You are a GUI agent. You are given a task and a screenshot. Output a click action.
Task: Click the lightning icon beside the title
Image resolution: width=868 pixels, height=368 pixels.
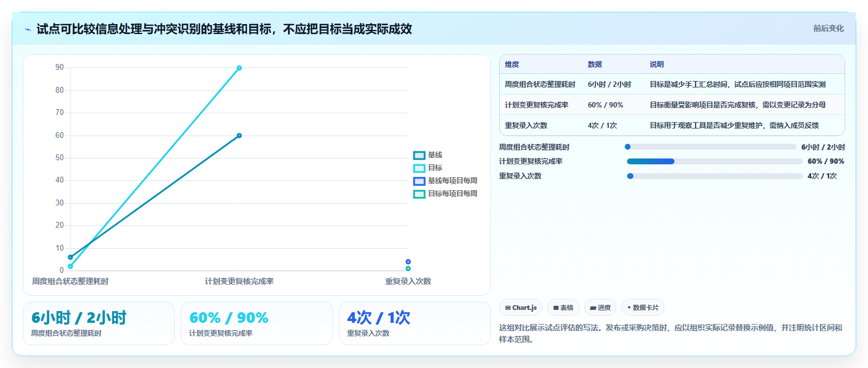tap(28, 29)
